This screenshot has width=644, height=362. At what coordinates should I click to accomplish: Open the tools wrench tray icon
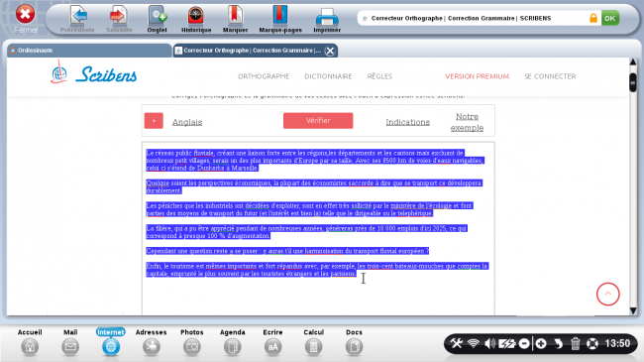pos(456,343)
